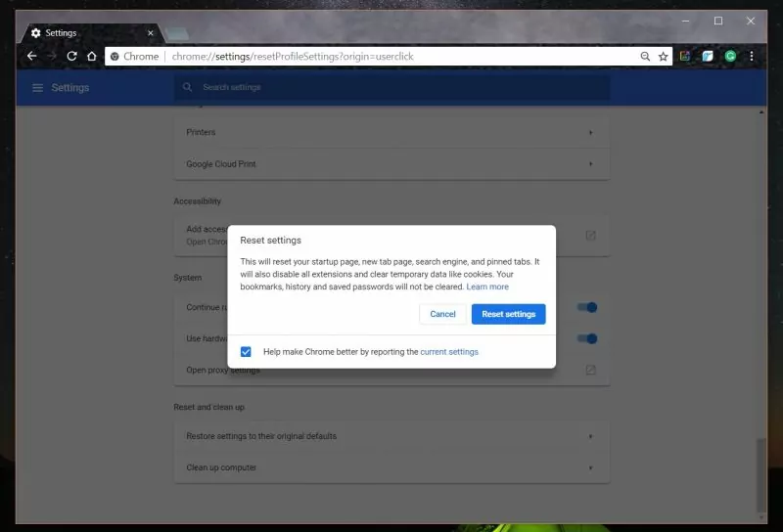Open the current settings link

point(449,352)
